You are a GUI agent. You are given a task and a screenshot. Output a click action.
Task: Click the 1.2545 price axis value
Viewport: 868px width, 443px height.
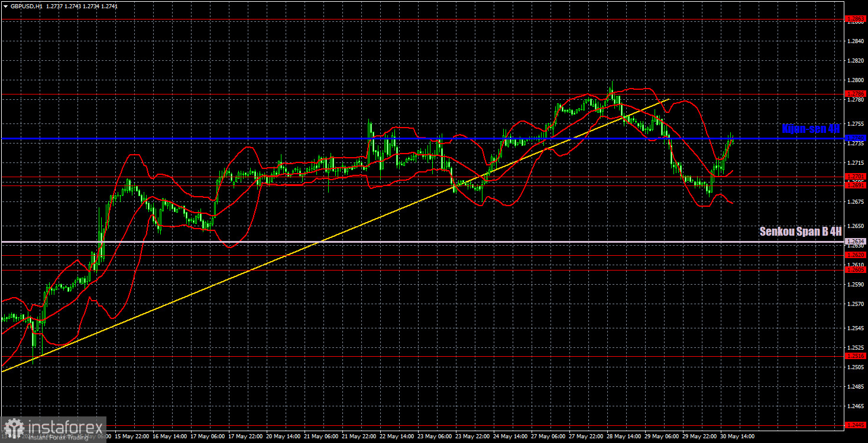point(856,328)
